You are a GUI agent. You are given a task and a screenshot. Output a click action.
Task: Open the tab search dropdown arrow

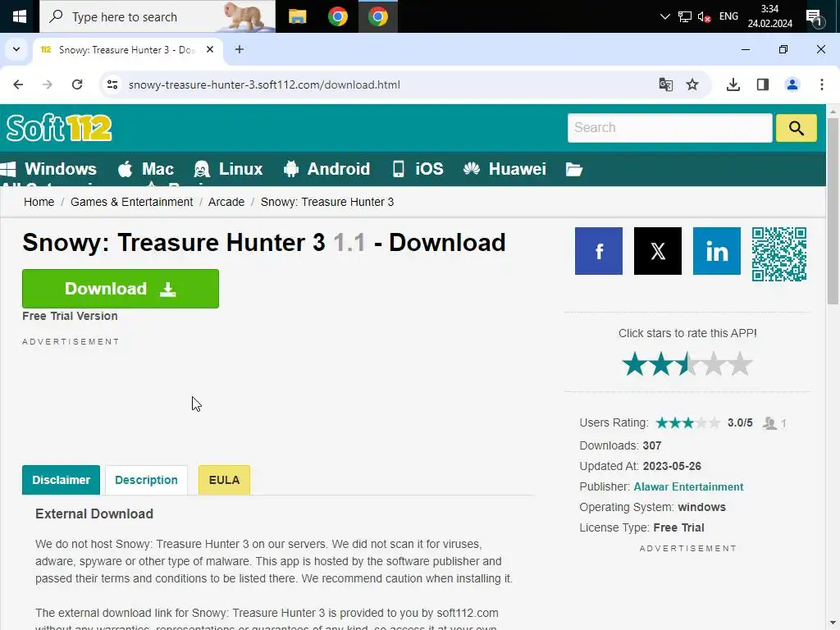16,49
